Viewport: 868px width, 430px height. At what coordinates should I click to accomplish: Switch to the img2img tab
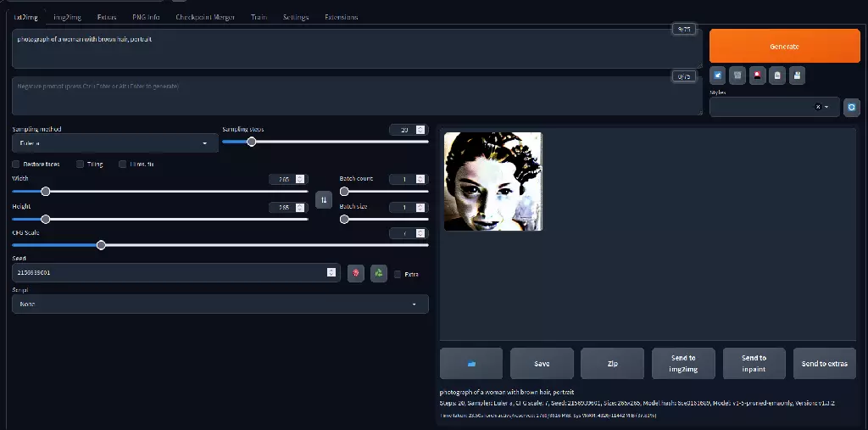point(66,17)
